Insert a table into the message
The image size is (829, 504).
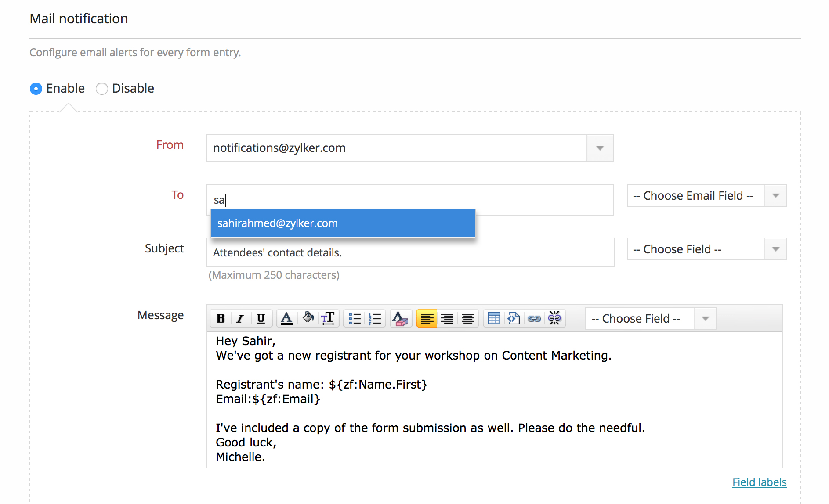click(x=494, y=318)
